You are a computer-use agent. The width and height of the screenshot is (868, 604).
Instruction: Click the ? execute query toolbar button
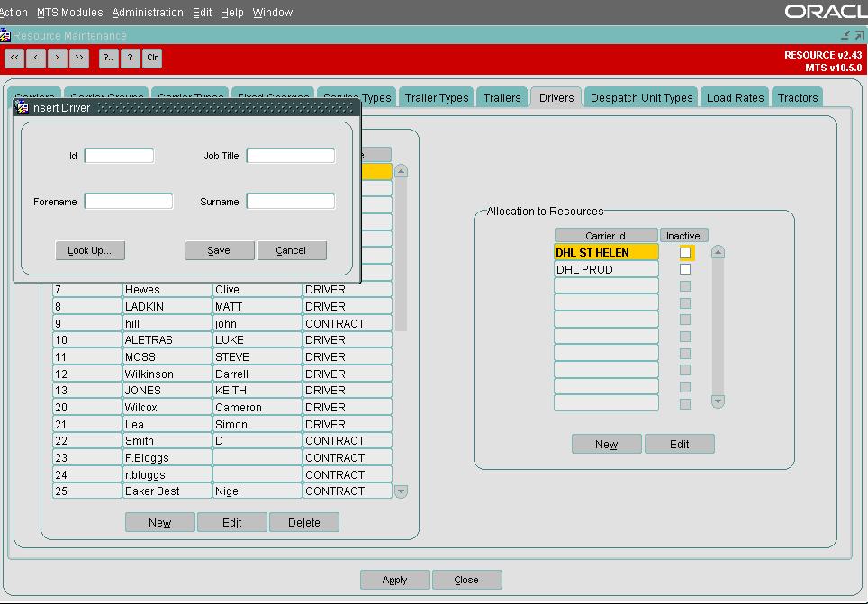pyautogui.click(x=130, y=58)
